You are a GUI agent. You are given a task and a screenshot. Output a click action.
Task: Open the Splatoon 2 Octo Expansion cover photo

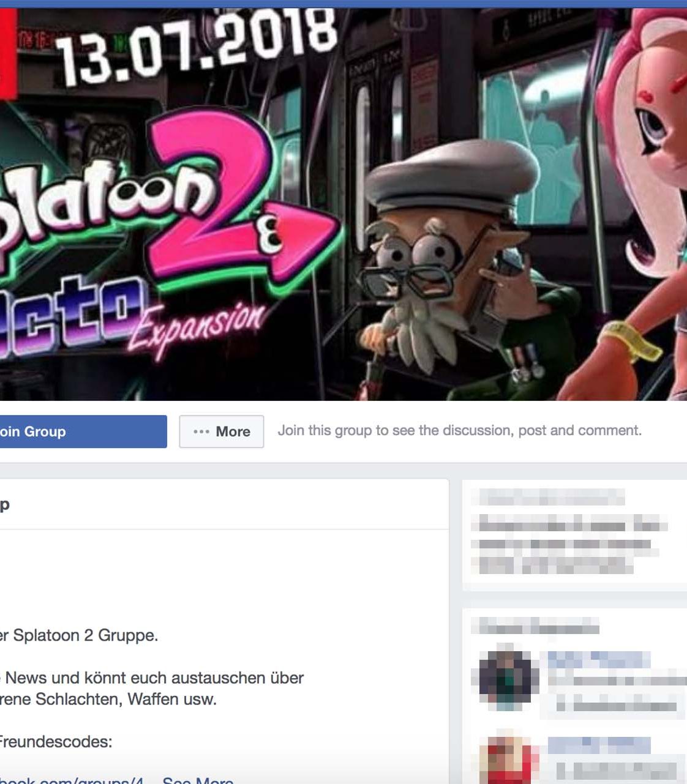tap(343, 204)
